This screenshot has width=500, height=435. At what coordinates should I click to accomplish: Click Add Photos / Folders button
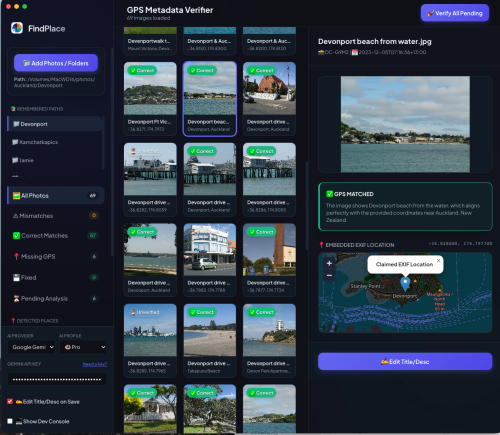[56, 63]
